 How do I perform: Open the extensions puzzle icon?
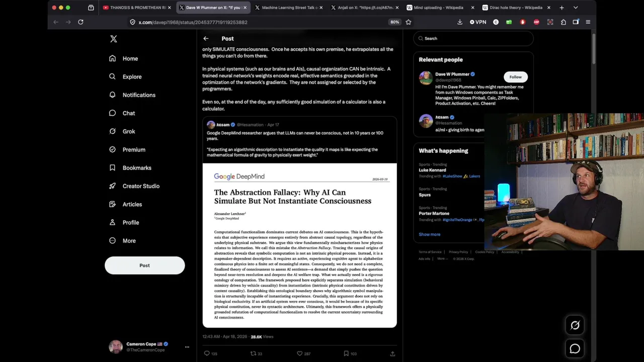tap(563, 22)
